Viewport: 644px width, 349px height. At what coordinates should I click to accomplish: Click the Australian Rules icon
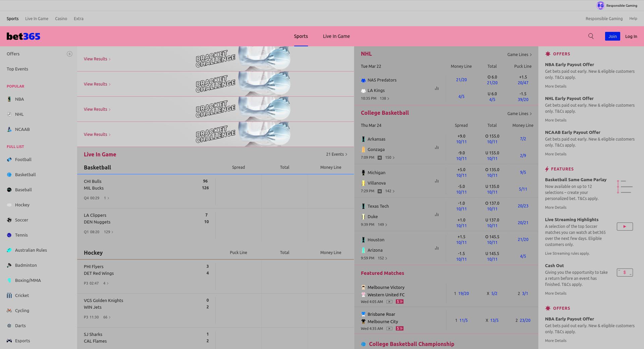pyautogui.click(x=9, y=250)
